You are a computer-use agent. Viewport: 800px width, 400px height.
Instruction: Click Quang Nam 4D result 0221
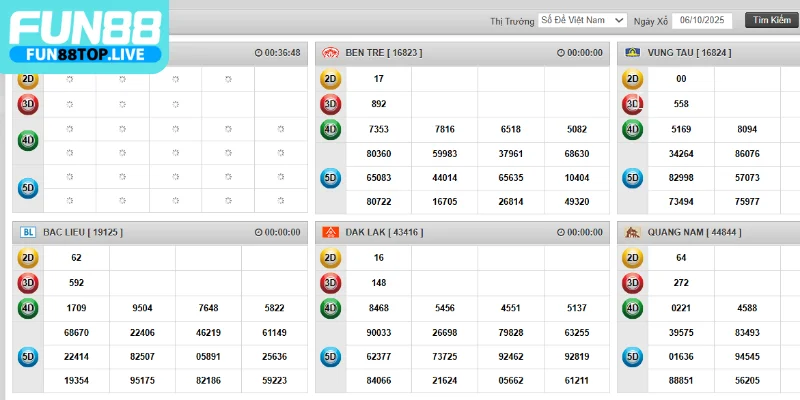coord(681,309)
